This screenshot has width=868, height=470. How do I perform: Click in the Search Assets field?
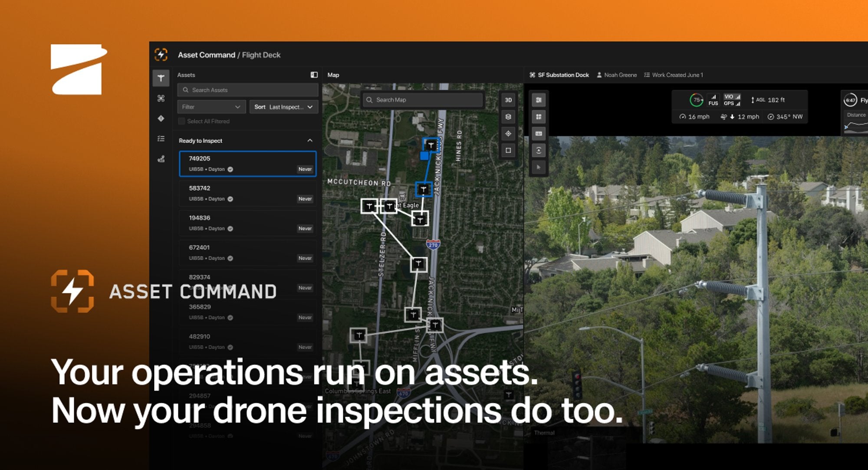coord(248,90)
